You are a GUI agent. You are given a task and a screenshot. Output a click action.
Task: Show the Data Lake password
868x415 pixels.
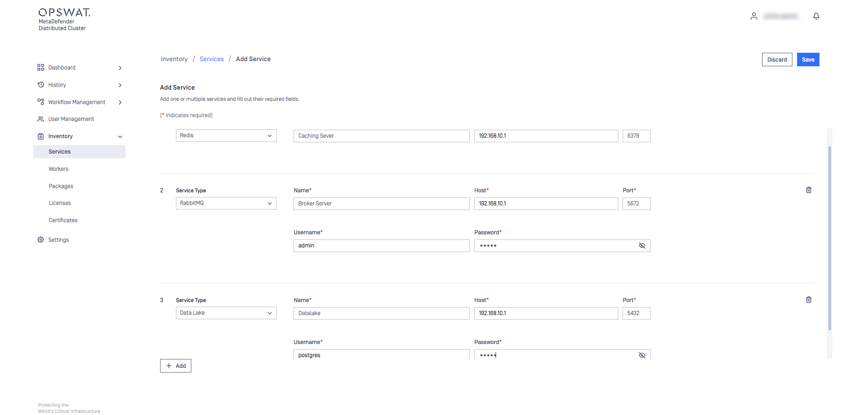(x=642, y=355)
